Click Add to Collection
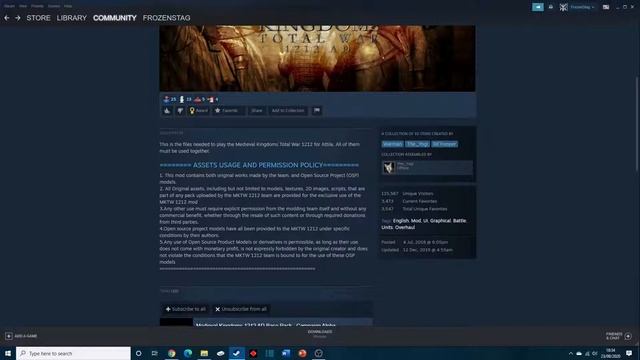 point(288,111)
